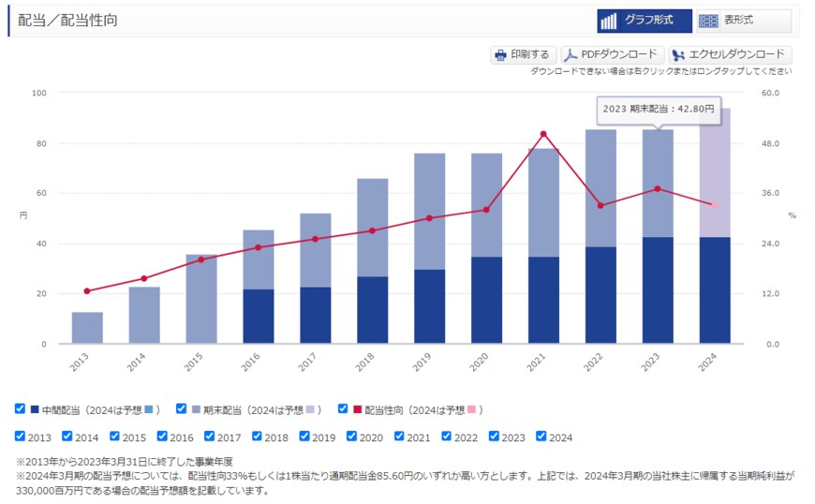Click the PDF download icon
Screen dimensions: 815x504
pos(570,55)
